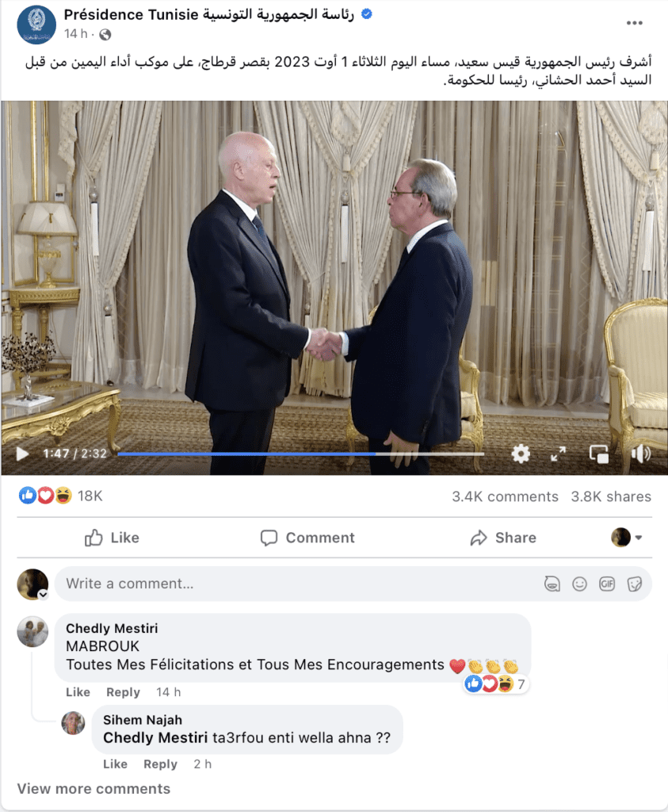Open the post options three-dots menu
This screenshot has width=668, height=812.
coord(635,23)
